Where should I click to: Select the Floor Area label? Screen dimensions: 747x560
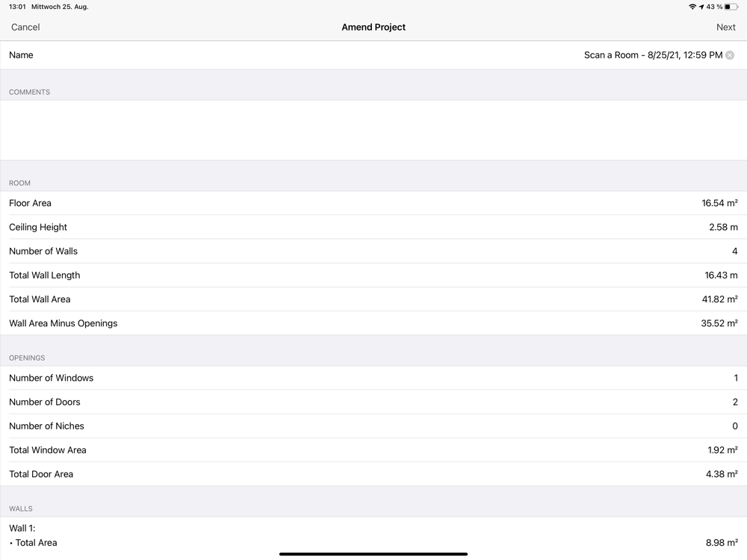(x=30, y=203)
